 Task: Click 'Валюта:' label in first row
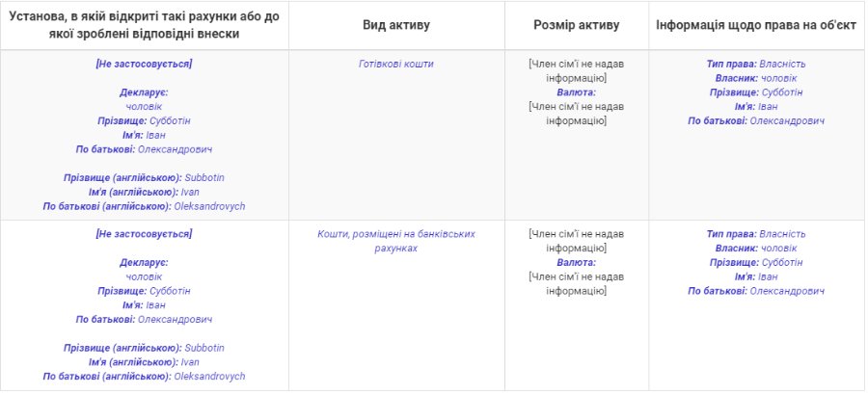576,92
